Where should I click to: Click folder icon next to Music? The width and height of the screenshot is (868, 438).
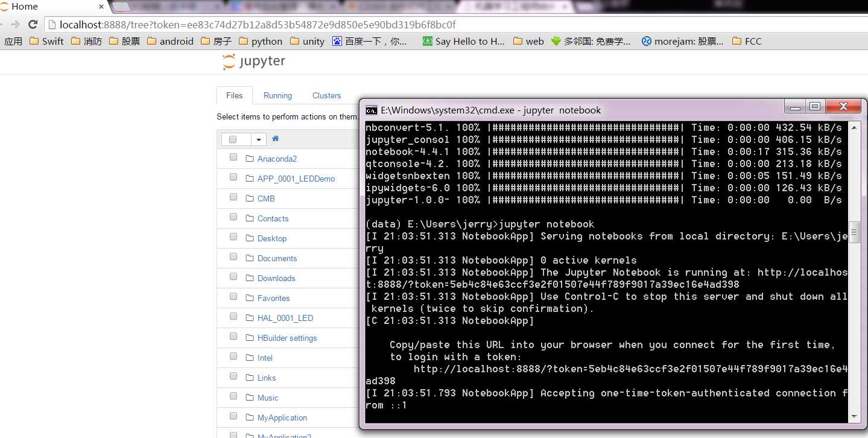click(x=250, y=398)
